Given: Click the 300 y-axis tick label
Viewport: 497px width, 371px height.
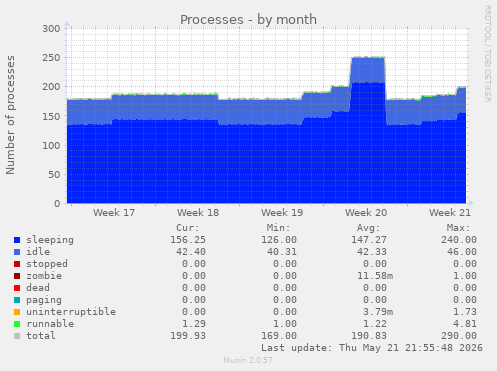Looking at the screenshot, I should coord(51,29).
